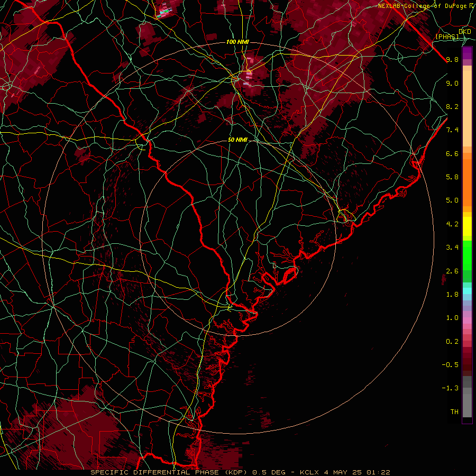Image resolution: width=476 pixels, height=476 pixels.
Task: Click the 4.2 scale value
Action: click(x=452, y=224)
